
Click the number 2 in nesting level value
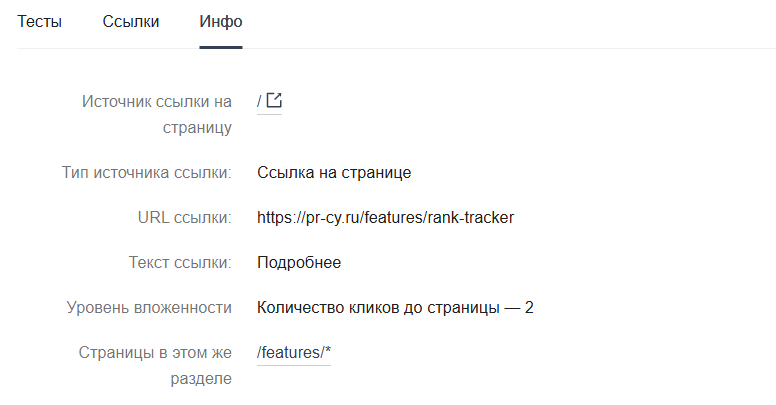click(x=529, y=307)
